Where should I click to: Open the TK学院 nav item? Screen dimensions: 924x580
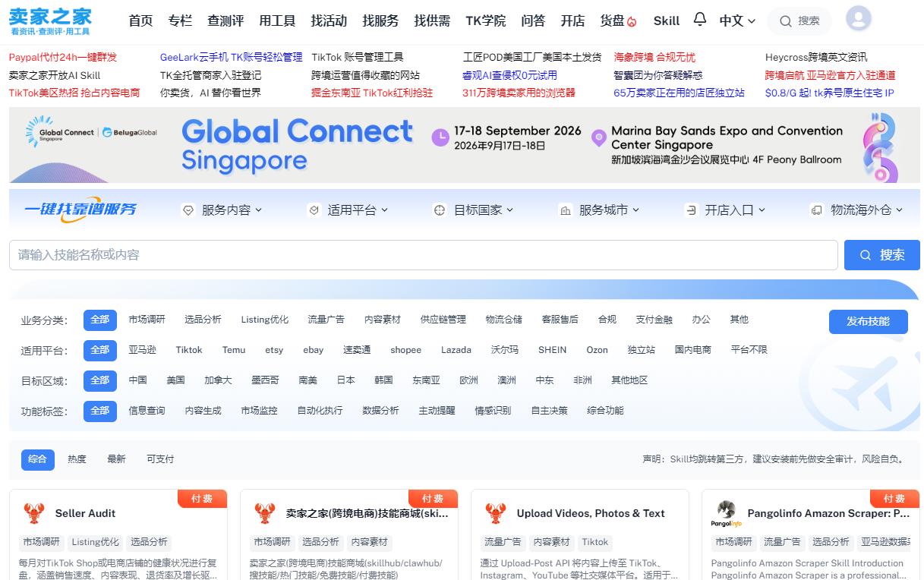(x=486, y=21)
